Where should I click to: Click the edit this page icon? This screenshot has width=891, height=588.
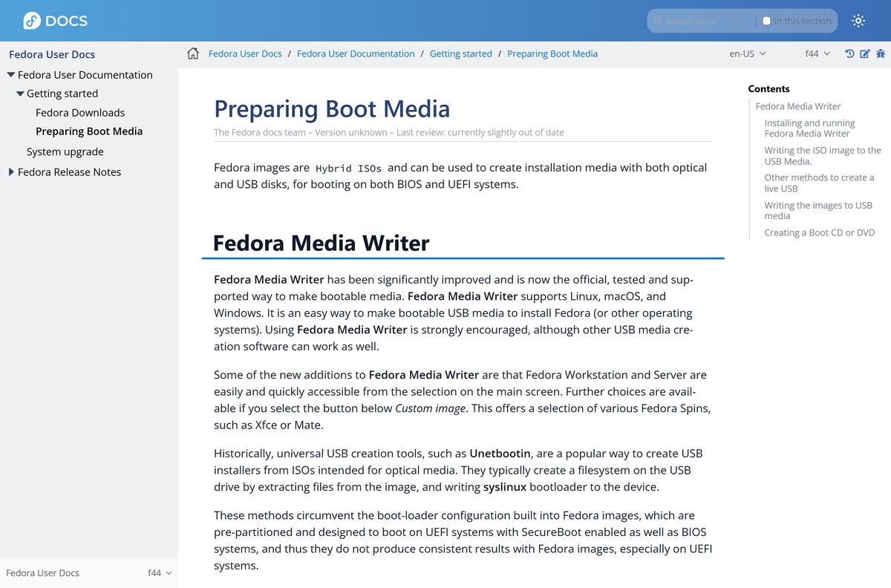865,53
